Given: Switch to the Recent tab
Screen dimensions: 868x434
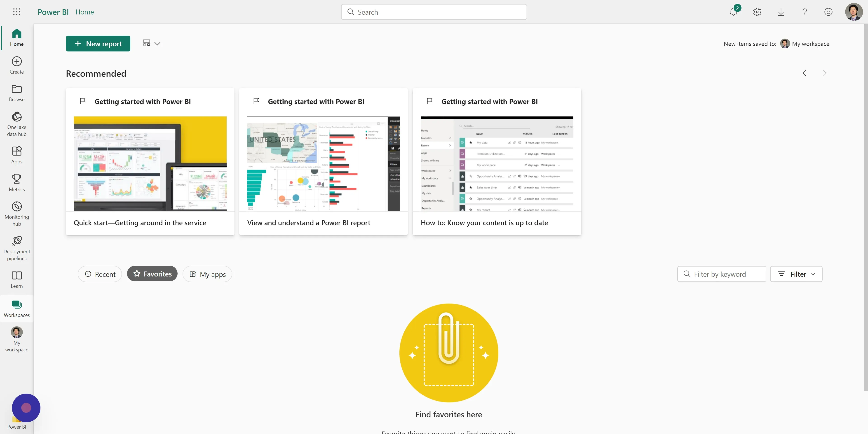Looking at the screenshot, I should click(x=100, y=274).
